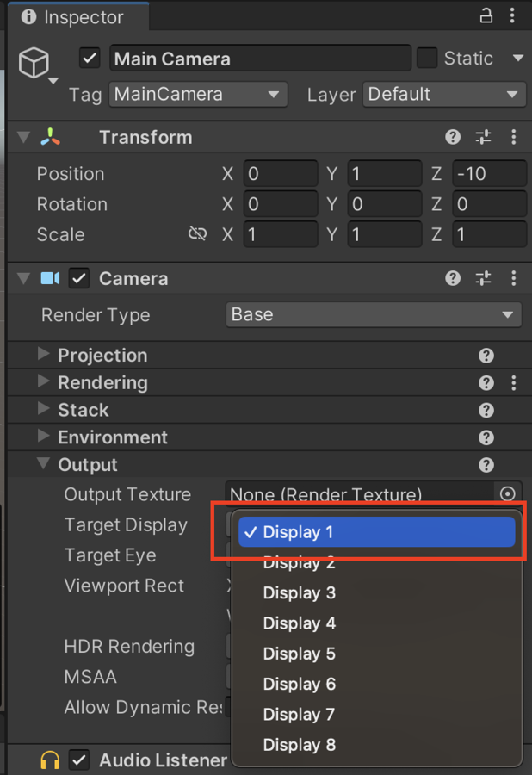Click the Scale link toggle button
This screenshot has width=532, height=775.
point(198,234)
